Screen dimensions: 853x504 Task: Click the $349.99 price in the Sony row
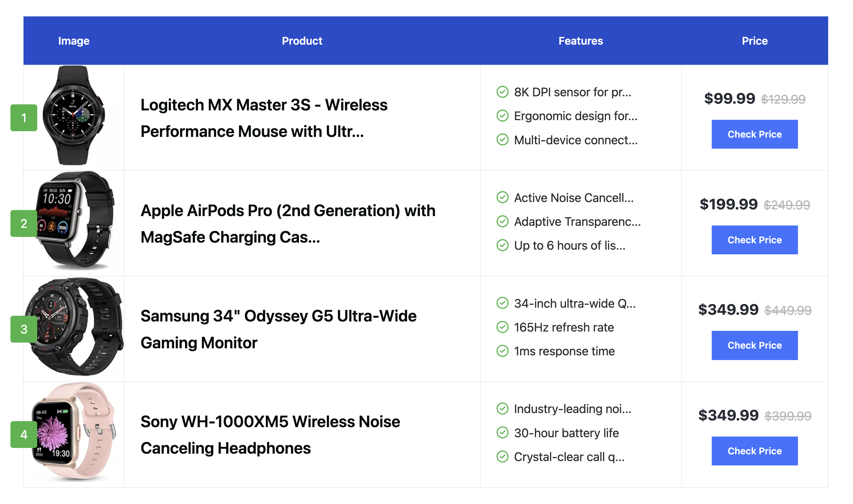[728, 415]
